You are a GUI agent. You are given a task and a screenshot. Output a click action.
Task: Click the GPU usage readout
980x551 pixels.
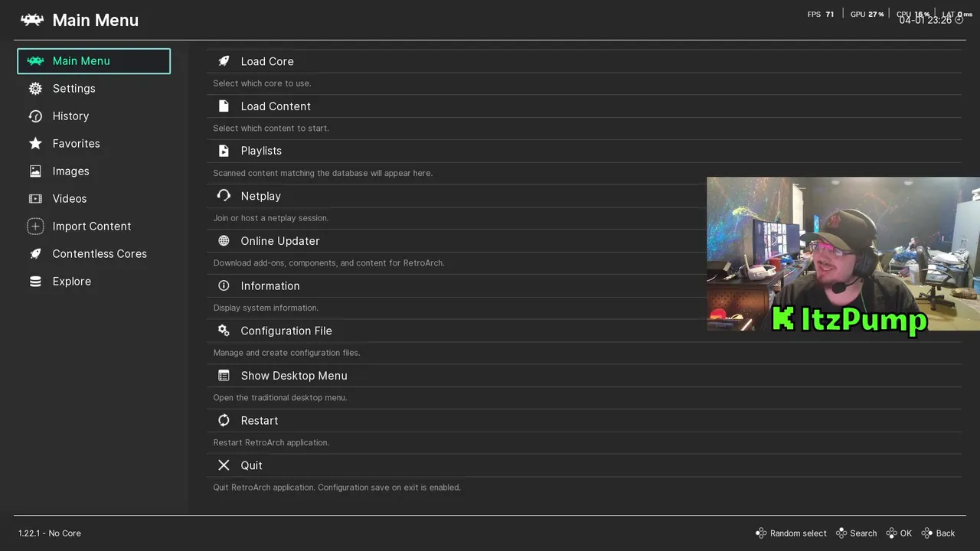867,15
